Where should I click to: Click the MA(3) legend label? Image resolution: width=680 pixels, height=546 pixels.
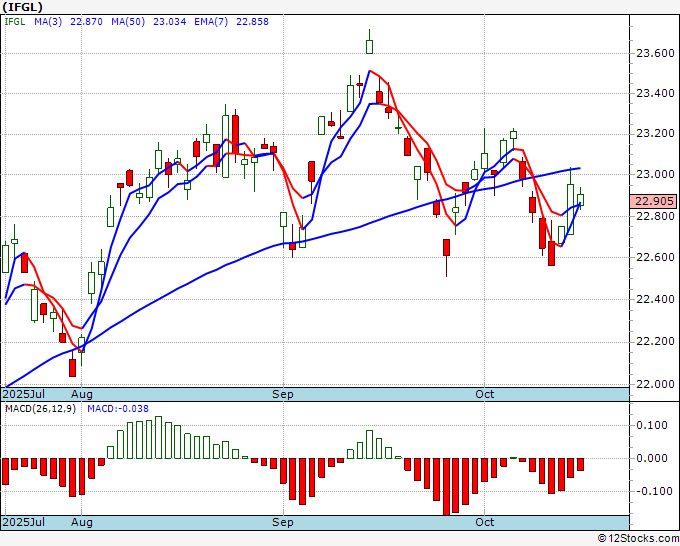click(48, 21)
